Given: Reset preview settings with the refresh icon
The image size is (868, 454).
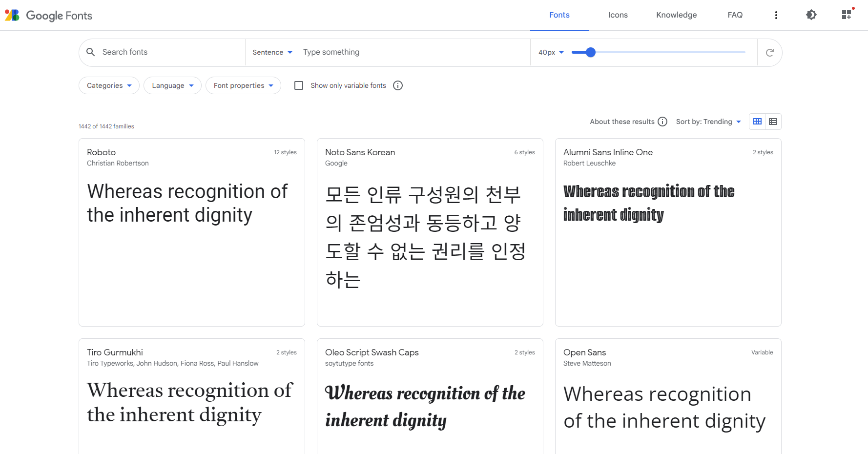Looking at the screenshot, I should coord(770,53).
